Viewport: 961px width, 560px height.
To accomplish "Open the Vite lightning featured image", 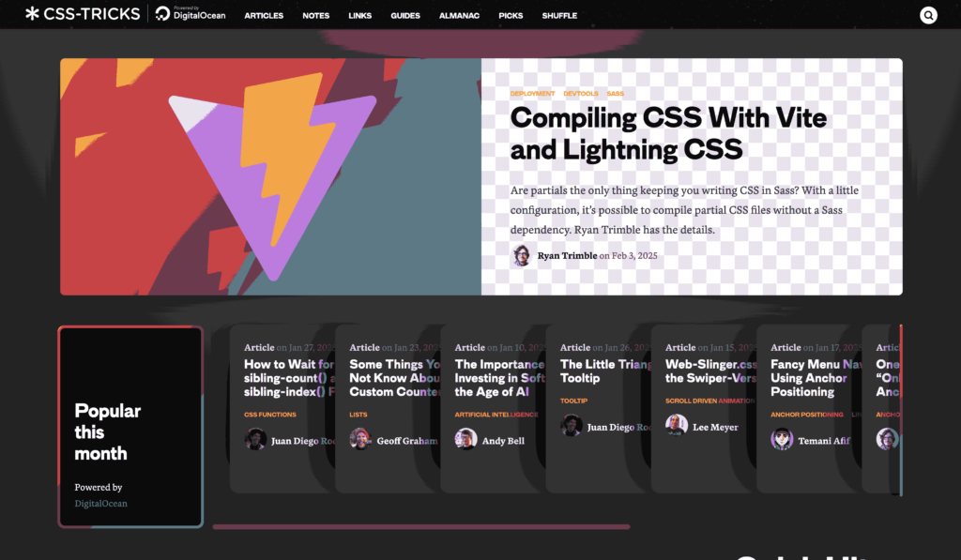I will tap(271, 176).
